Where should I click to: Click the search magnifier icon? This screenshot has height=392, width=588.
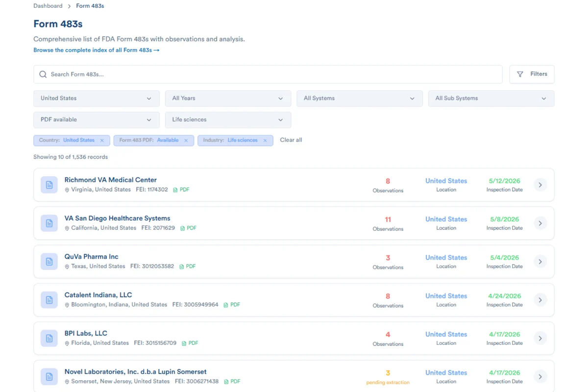tap(43, 74)
